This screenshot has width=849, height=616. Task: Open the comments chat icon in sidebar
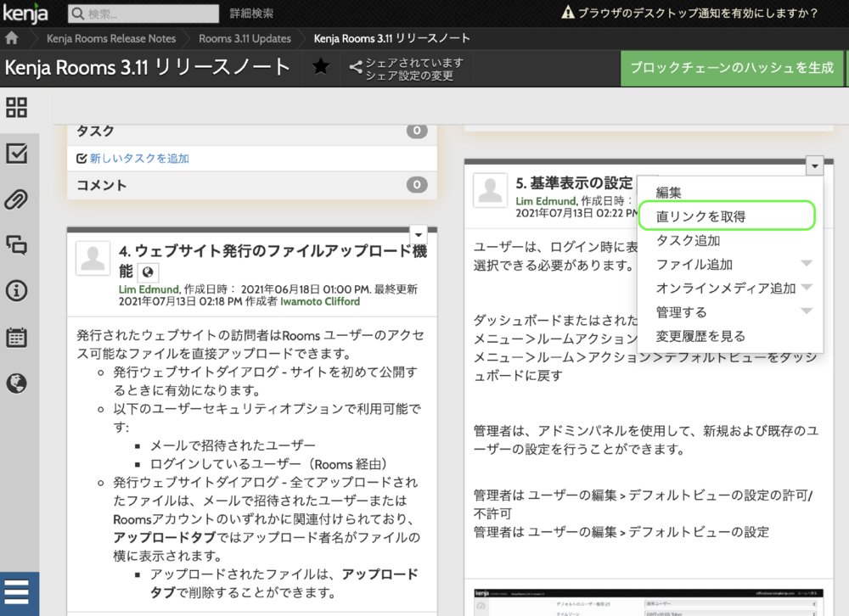[x=16, y=244]
